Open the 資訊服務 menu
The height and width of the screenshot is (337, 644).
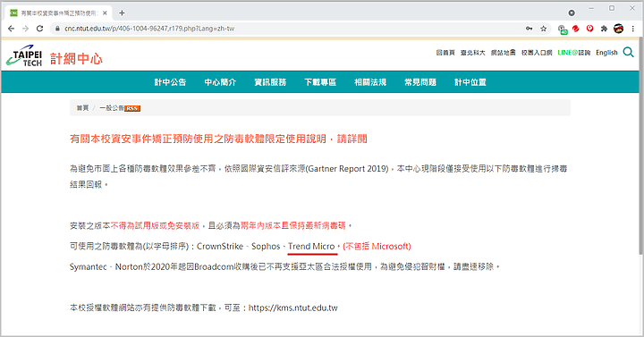pyautogui.click(x=270, y=82)
